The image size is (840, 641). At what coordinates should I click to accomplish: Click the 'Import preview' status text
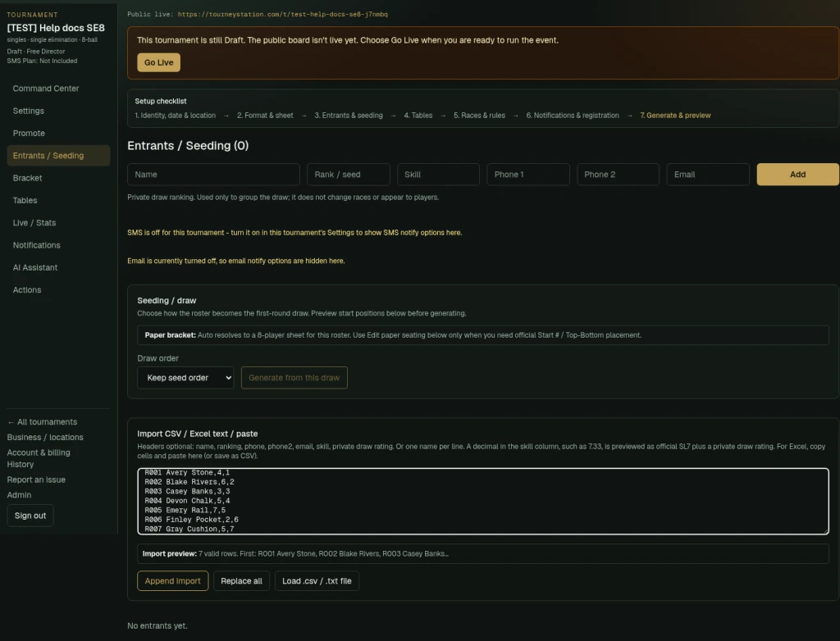tap(295, 554)
